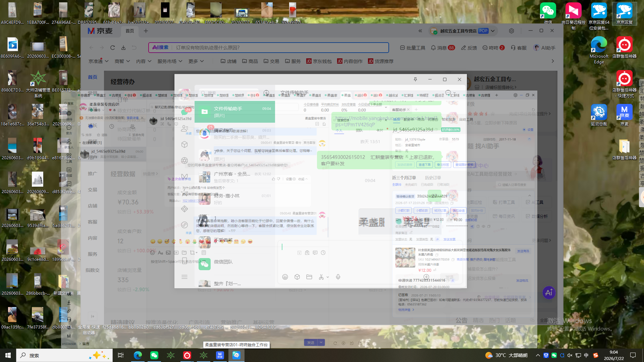Click the floating purple AI button
Image resolution: width=644 pixels, height=362 pixels.
point(549,293)
